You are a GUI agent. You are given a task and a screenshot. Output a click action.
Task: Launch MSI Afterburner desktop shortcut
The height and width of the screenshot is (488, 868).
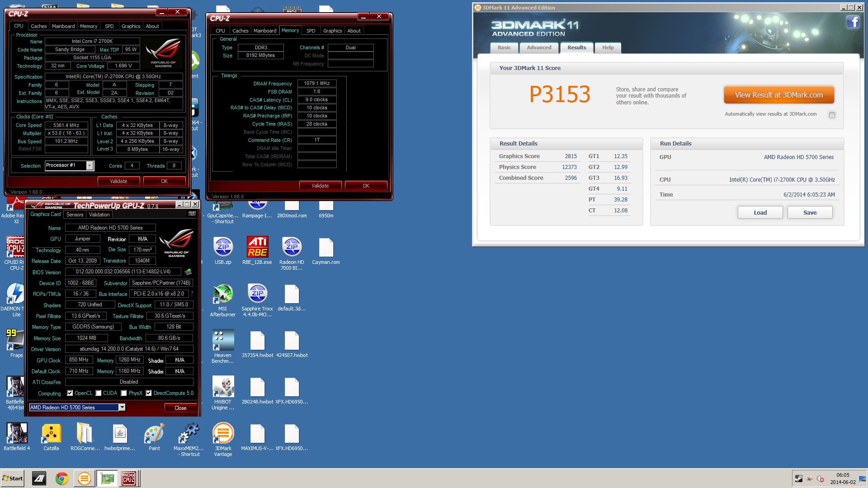click(x=223, y=300)
